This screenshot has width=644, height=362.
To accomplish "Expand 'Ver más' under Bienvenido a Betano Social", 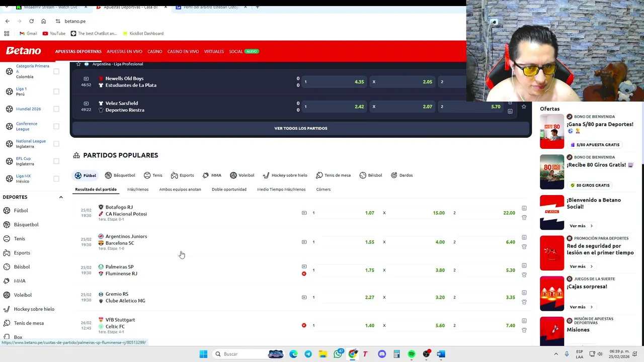I will point(581,226).
